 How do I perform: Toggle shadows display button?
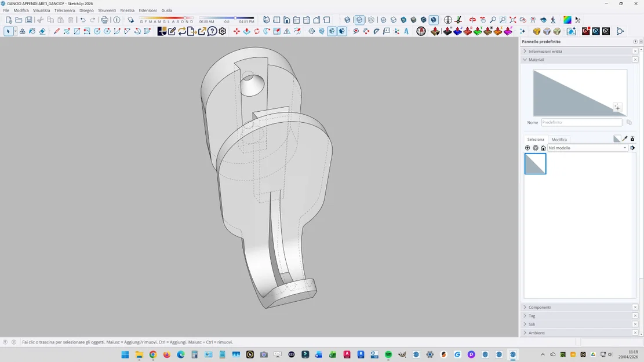(130, 20)
